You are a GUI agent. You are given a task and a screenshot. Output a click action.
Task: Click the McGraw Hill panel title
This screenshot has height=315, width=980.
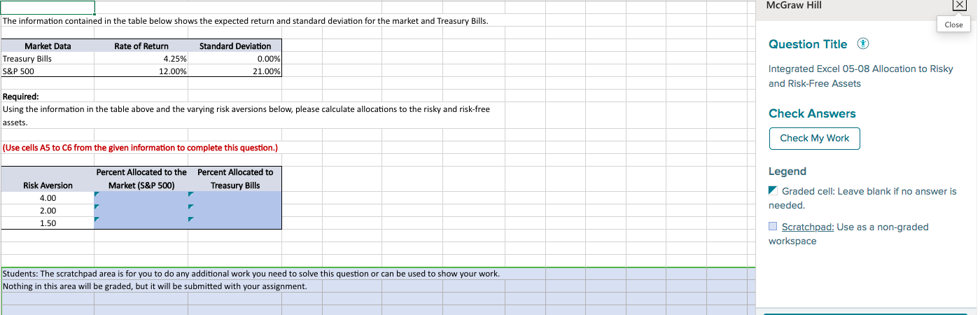click(794, 5)
